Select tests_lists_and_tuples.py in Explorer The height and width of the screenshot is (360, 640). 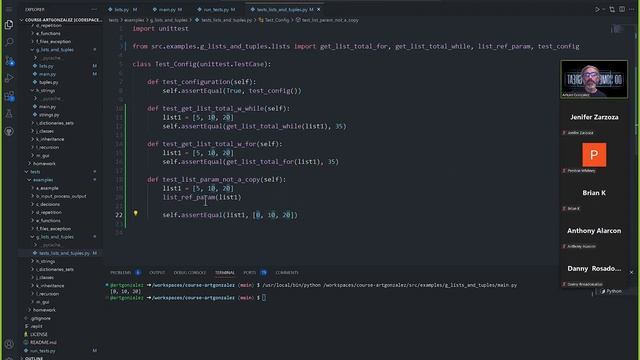point(60,253)
